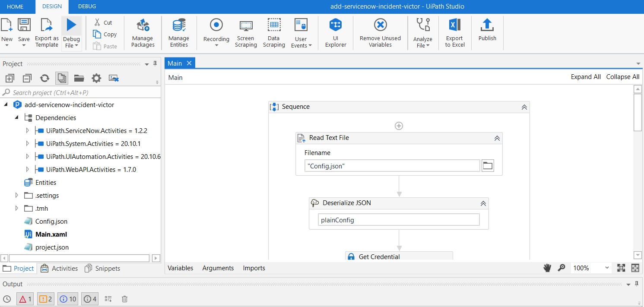Expand all project tree nodes icon
Screen dimensions: 644x307
click(x=10, y=78)
